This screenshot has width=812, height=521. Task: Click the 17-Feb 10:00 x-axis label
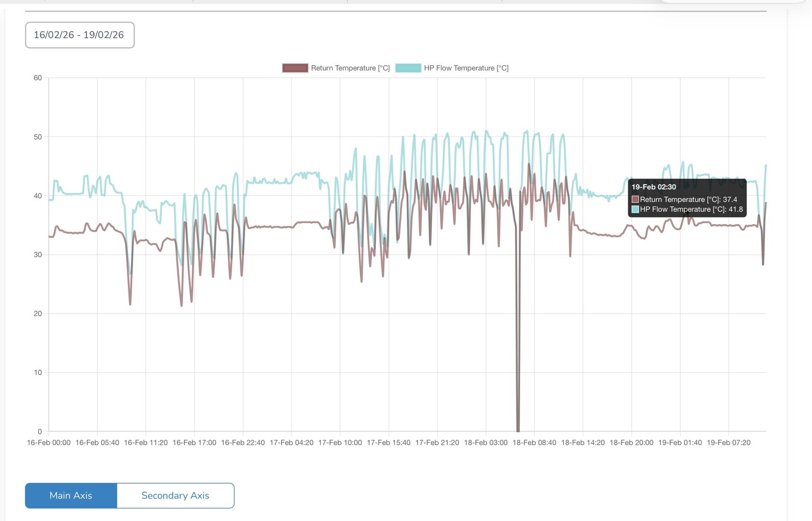tap(340, 442)
